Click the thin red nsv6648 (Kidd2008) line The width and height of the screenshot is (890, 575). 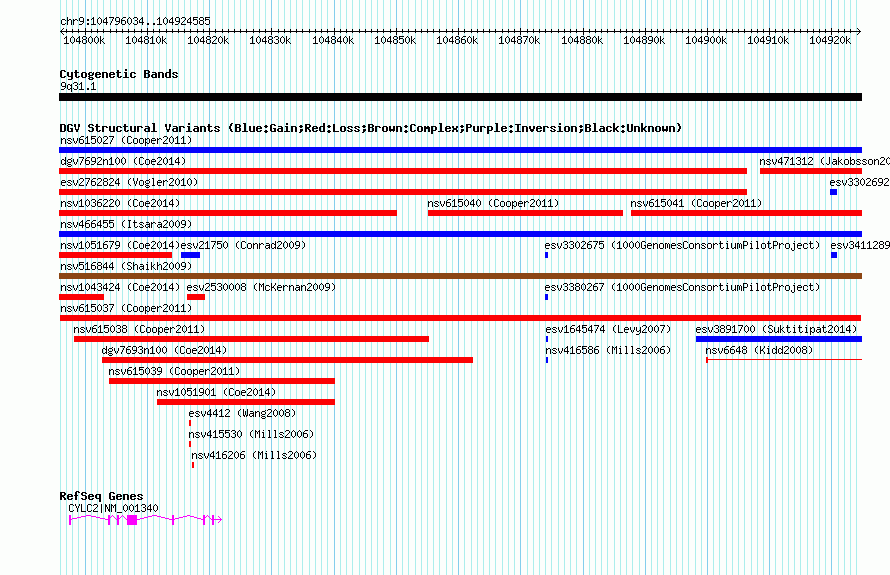[784, 360]
